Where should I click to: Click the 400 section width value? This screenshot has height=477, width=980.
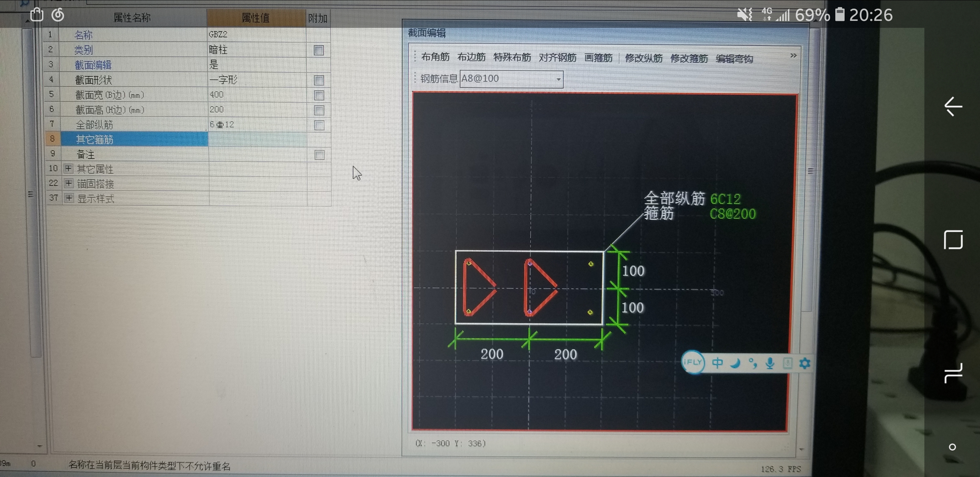pyautogui.click(x=257, y=94)
